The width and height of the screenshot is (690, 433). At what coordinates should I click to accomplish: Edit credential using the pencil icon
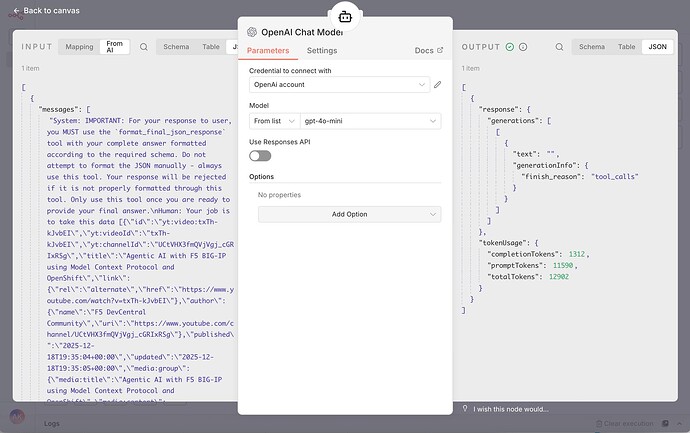point(437,85)
